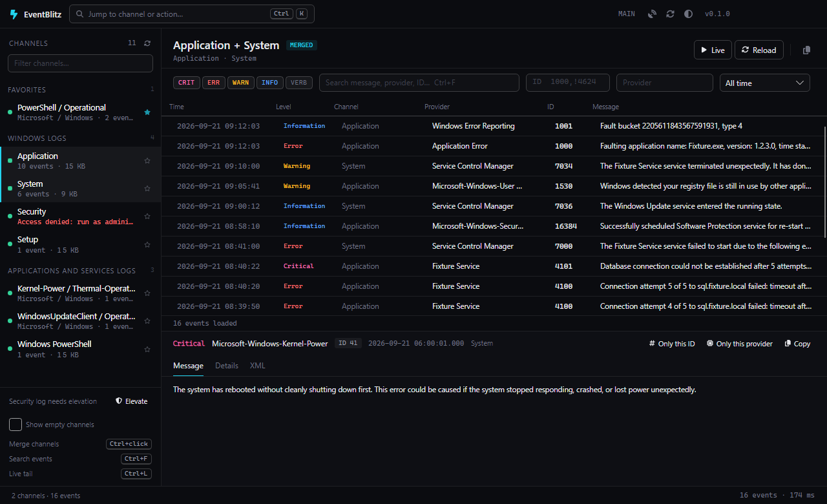Toggle the ERR level filter
This screenshot has width=827, height=504.
click(213, 83)
